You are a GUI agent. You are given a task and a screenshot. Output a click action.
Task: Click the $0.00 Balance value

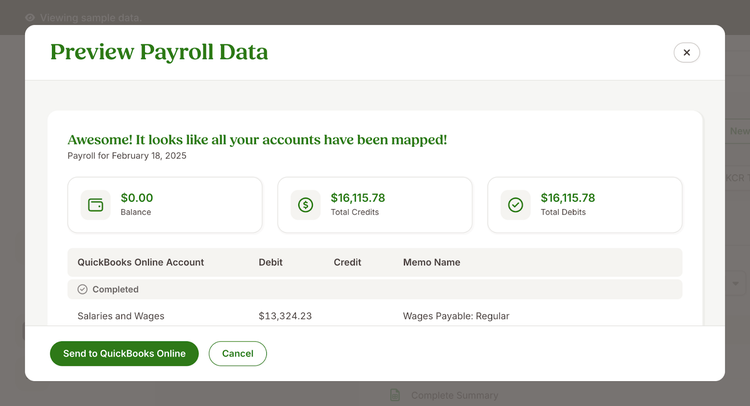(137, 198)
